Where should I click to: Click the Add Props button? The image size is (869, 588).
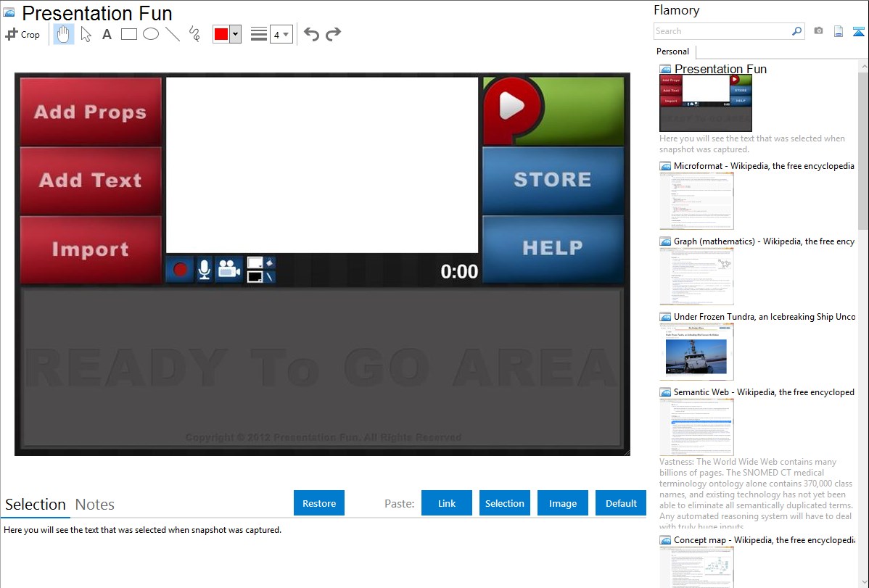(x=91, y=112)
